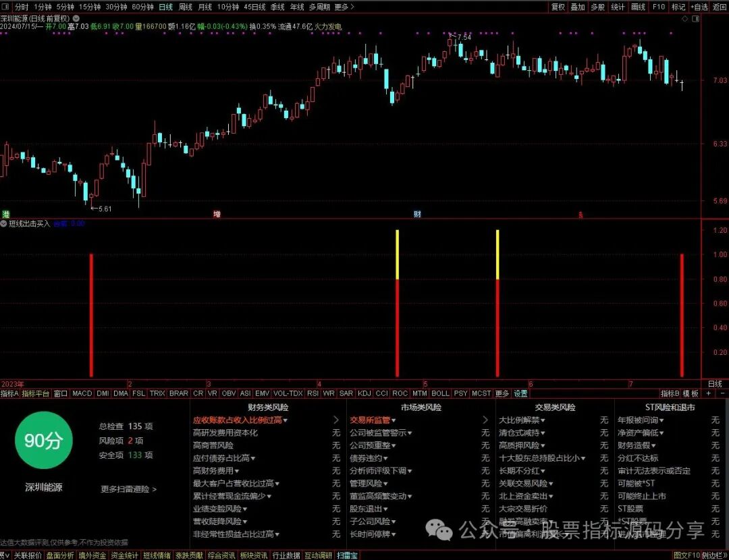
Task: Switch to the 分时 chart period
Action: click(x=22, y=7)
